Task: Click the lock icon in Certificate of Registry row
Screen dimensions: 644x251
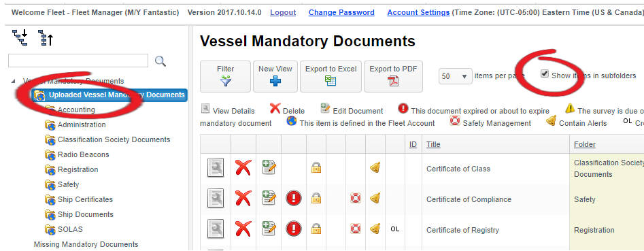Action: [x=316, y=229]
